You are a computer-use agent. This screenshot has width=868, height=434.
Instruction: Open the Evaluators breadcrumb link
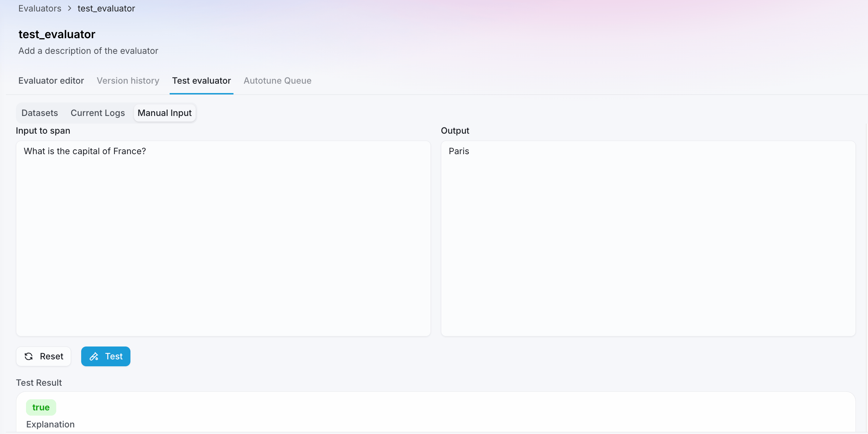(40, 8)
